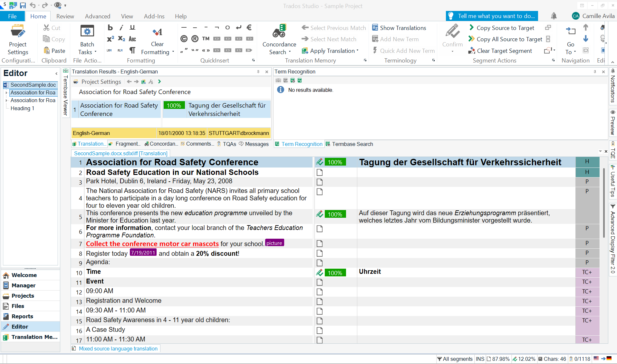This screenshot has height=364, width=617.
Task: Insert the TM trademark symbol
Action: 206,39
